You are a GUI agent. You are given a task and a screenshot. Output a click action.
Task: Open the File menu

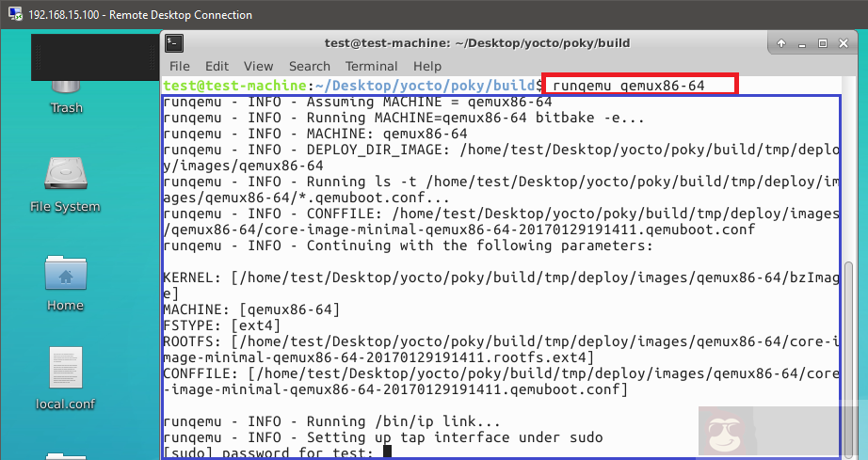179,66
